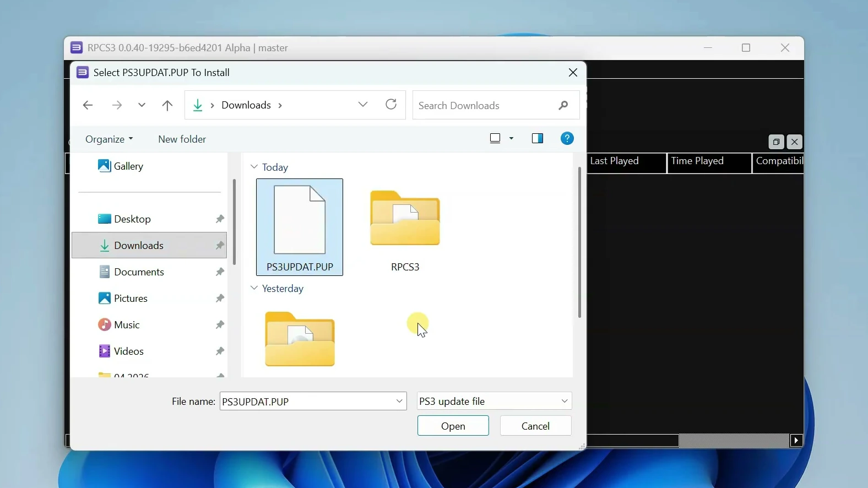Click the pin icon beside Music
The image size is (868, 488).
(x=220, y=325)
